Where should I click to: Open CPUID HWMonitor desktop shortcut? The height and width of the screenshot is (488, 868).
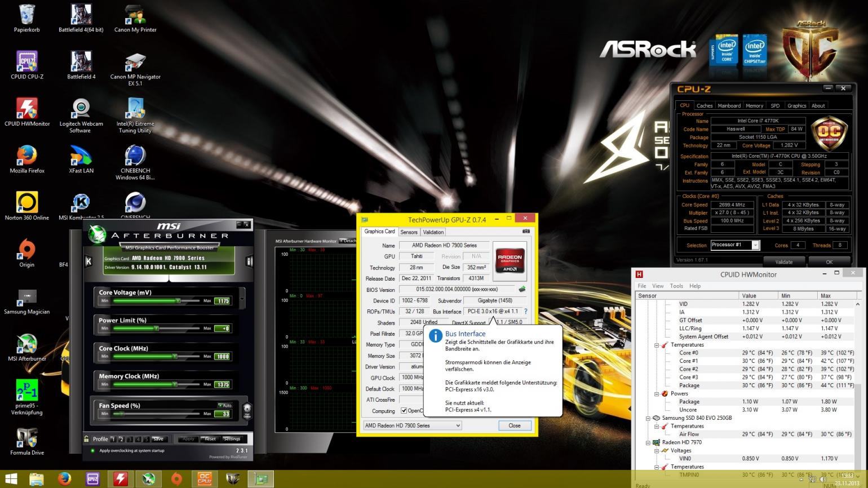pos(26,112)
